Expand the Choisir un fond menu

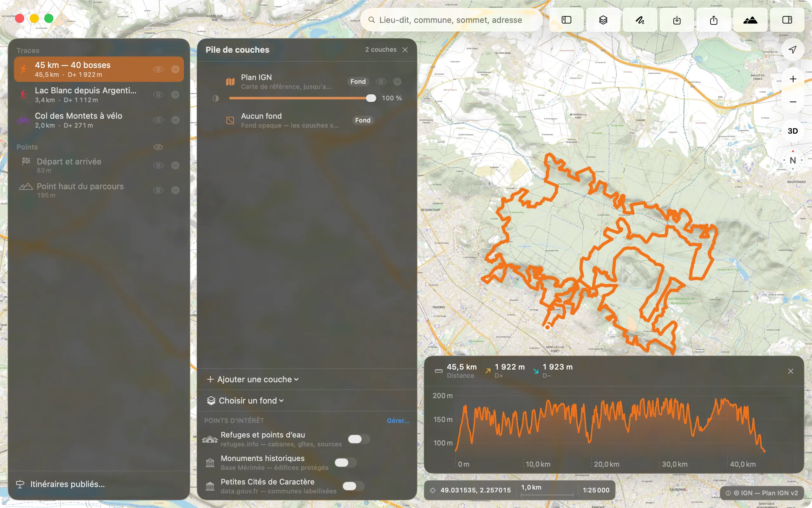click(245, 400)
